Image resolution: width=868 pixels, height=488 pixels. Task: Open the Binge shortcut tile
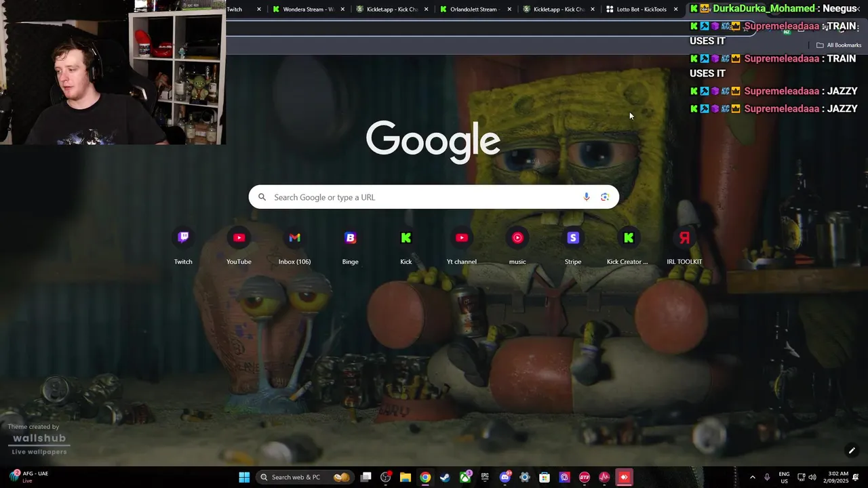tap(350, 246)
